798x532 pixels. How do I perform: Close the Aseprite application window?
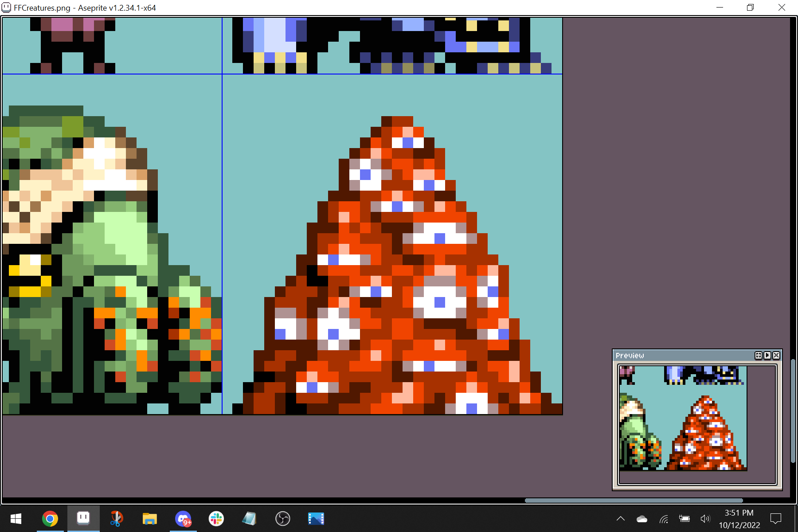pos(782,8)
